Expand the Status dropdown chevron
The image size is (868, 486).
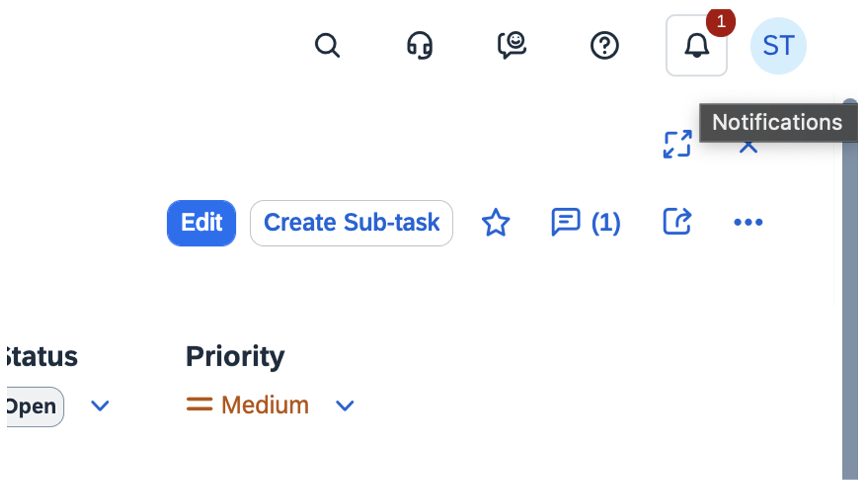point(100,406)
